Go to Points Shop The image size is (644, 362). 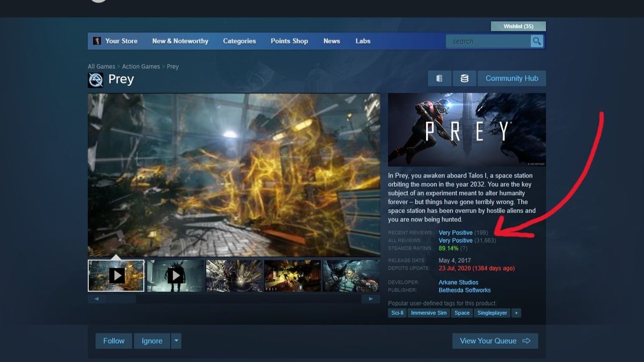point(289,41)
